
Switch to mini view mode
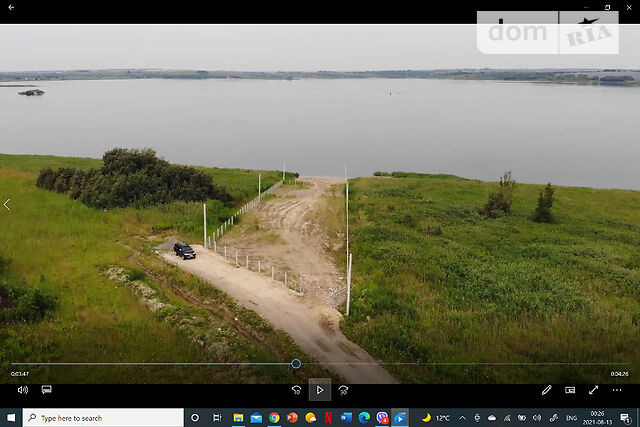click(x=570, y=390)
